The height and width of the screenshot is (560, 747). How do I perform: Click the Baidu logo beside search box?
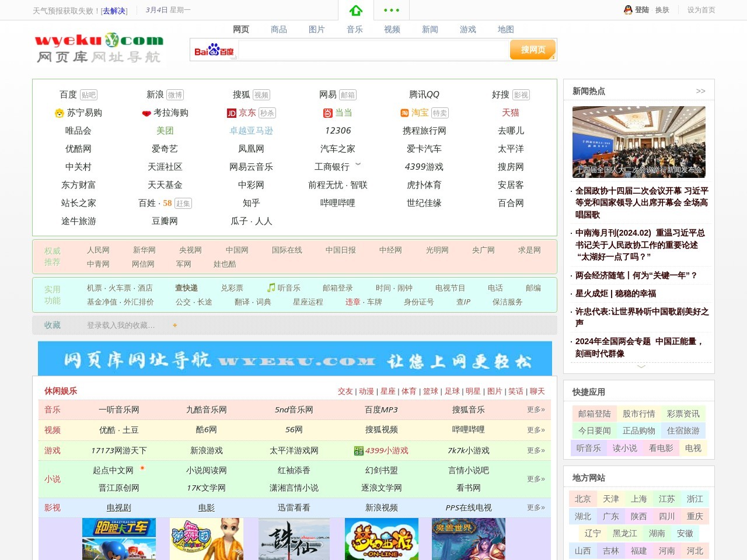[214, 51]
